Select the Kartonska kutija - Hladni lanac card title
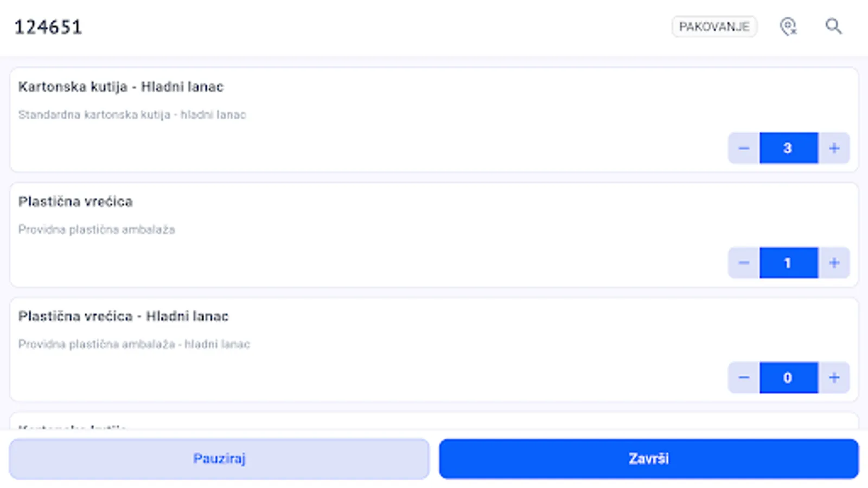The image size is (868, 488). [x=120, y=87]
